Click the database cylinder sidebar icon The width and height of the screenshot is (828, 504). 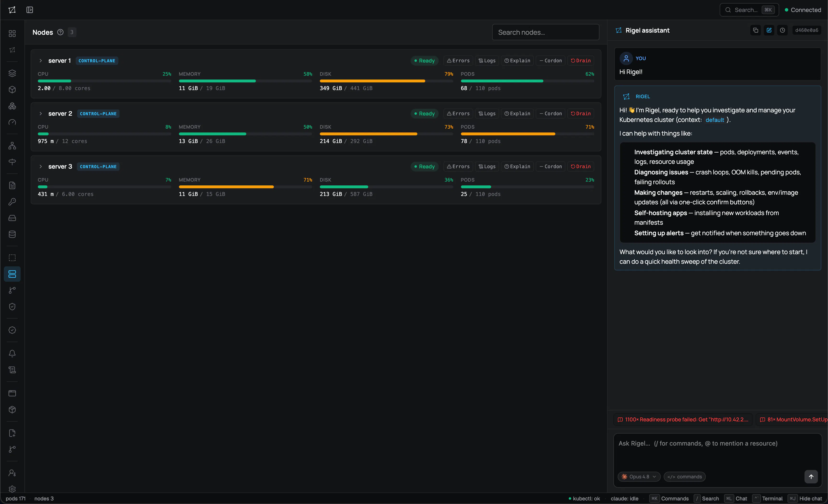click(x=12, y=234)
